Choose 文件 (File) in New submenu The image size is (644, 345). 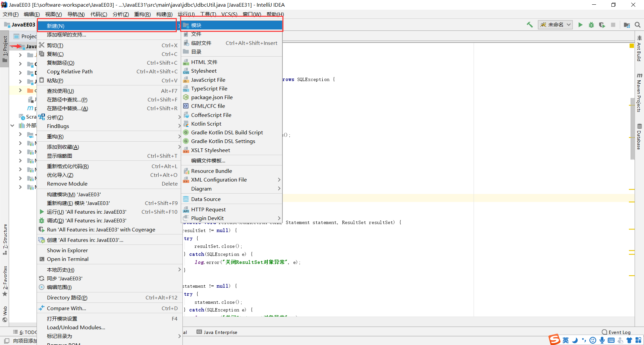tap(232, 34)
